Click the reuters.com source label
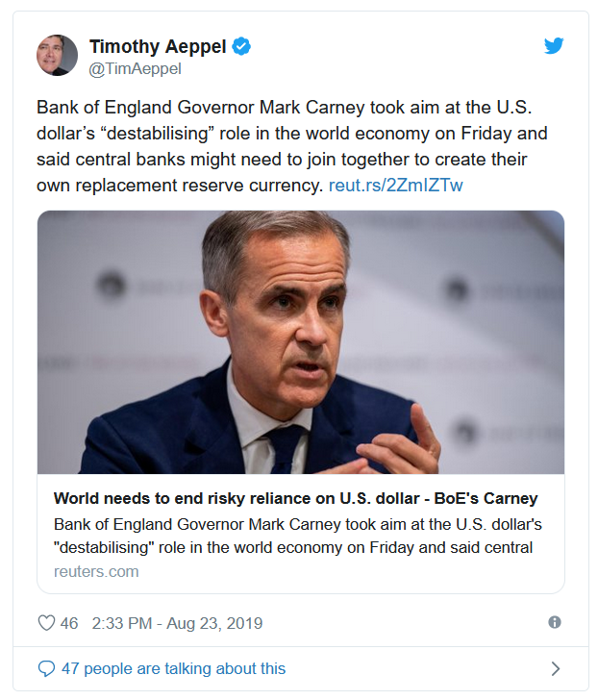 96,571
